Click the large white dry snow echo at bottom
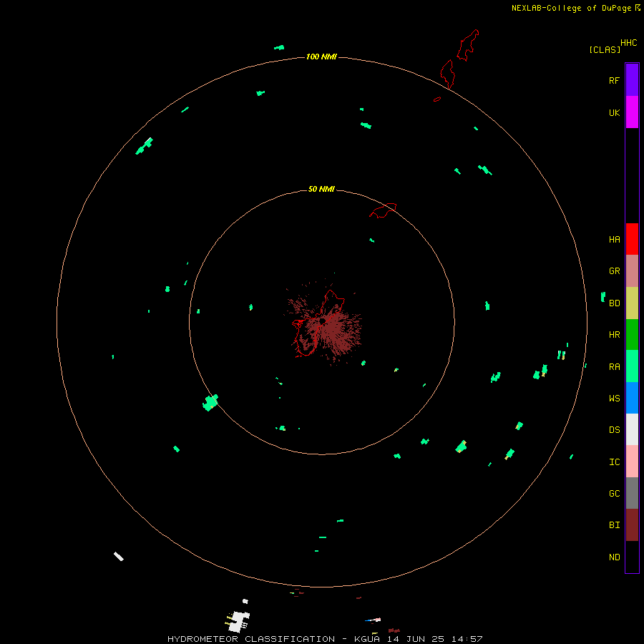The image size is (644, 644). click(x=238, y=621)
